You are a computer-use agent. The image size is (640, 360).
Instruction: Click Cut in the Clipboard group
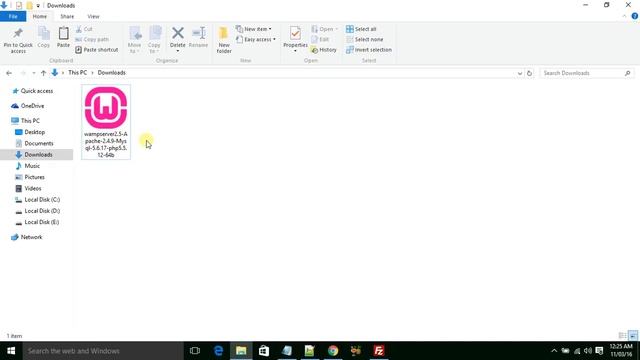point(84,29)
